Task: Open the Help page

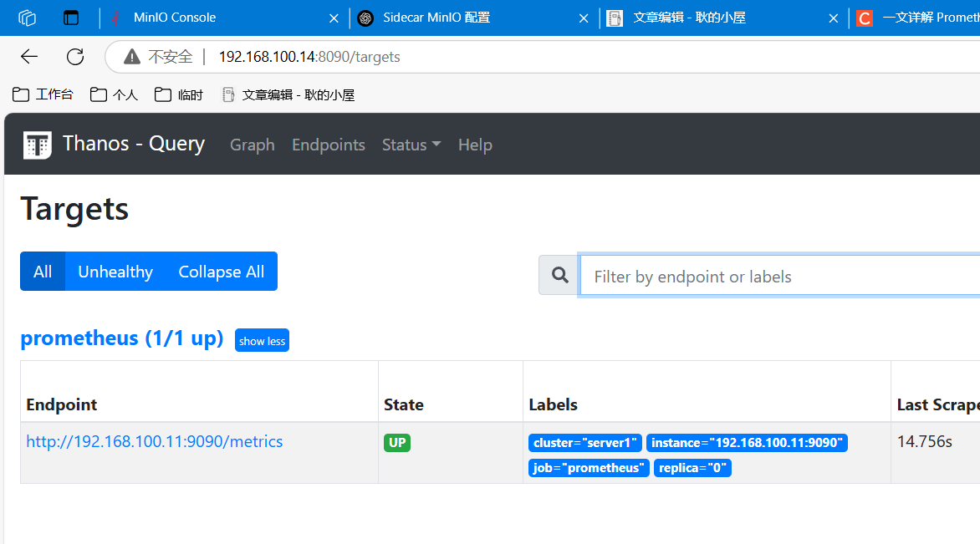Action: [x=475, y=145]
